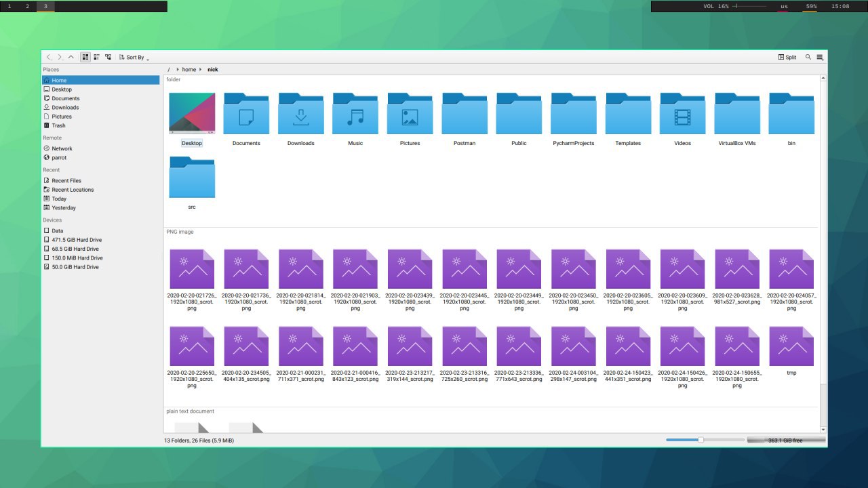Navigate up to the parent folder

(71, 58)
